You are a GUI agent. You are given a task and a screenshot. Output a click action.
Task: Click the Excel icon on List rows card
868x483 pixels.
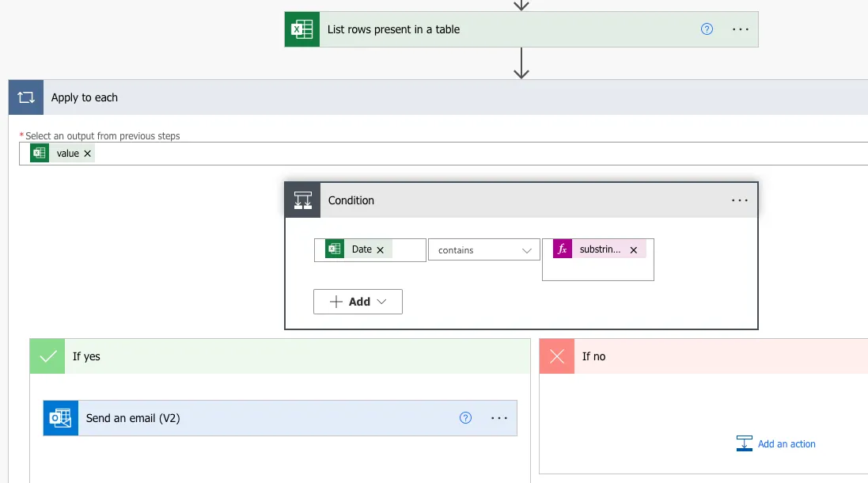[x=302, y=29]
